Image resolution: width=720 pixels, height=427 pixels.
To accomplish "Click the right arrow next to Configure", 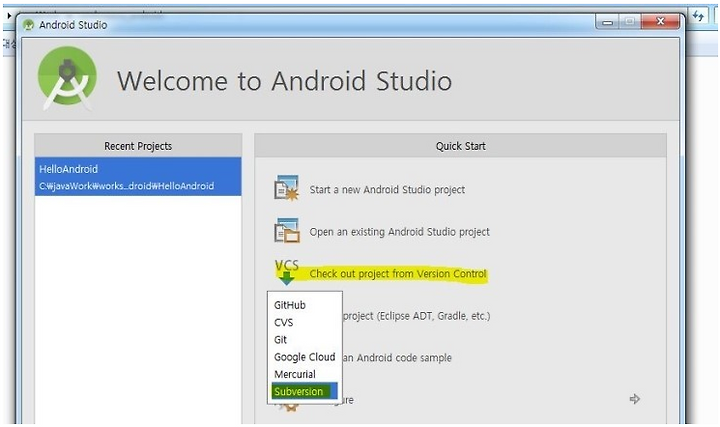I will pyautogui.click(x=635, y=399).
